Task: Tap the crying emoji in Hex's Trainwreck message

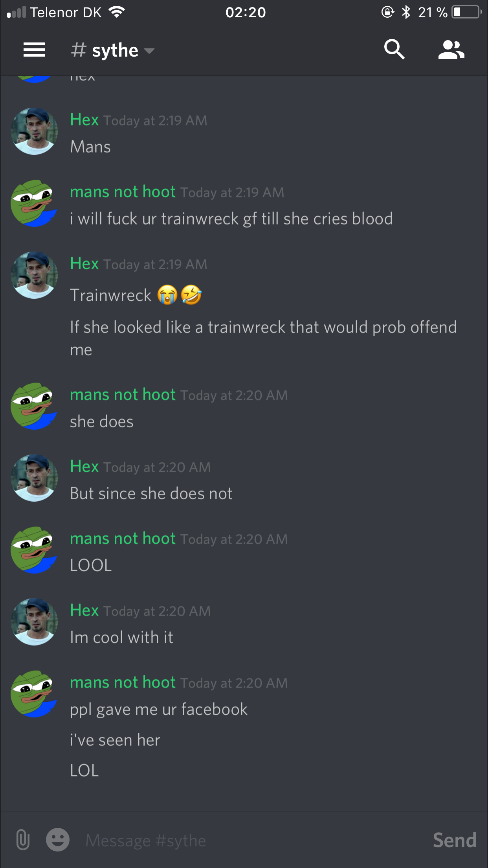Action: [167, 295]
